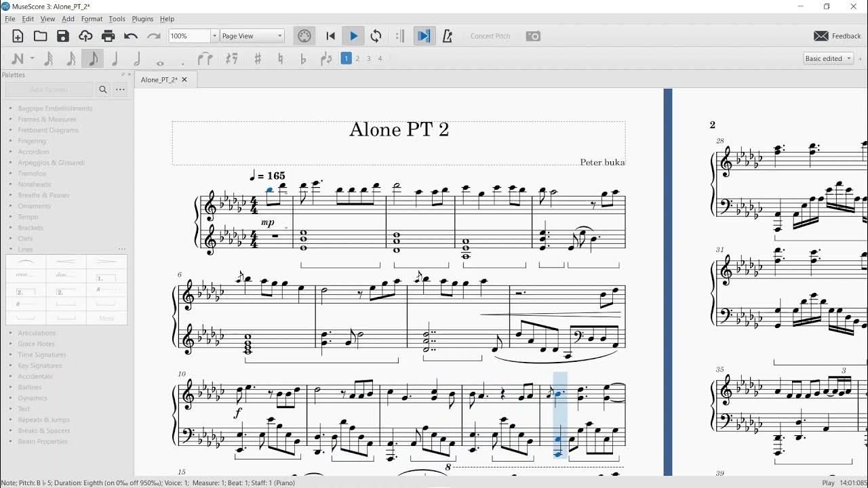Viewport: 868px width, 488px height.
Task: Open the File menu
Action: [x=10, y=19]
